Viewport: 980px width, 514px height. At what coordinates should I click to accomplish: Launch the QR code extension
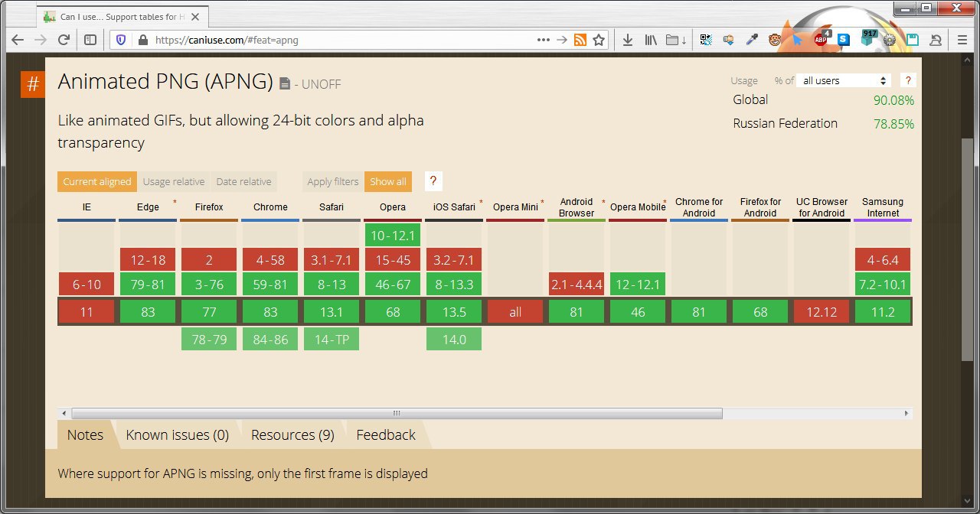706,40
